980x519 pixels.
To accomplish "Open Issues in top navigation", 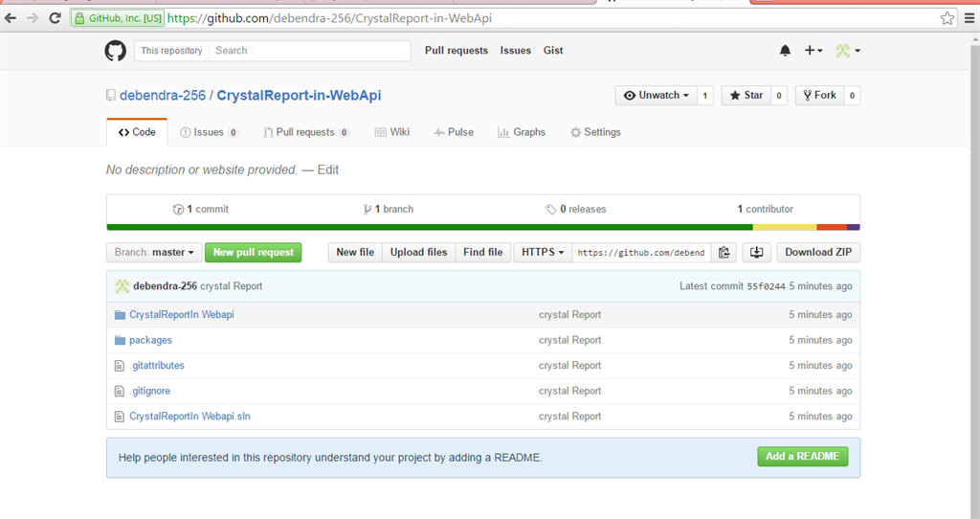I will pyautogui.click(x=516, y=51).
